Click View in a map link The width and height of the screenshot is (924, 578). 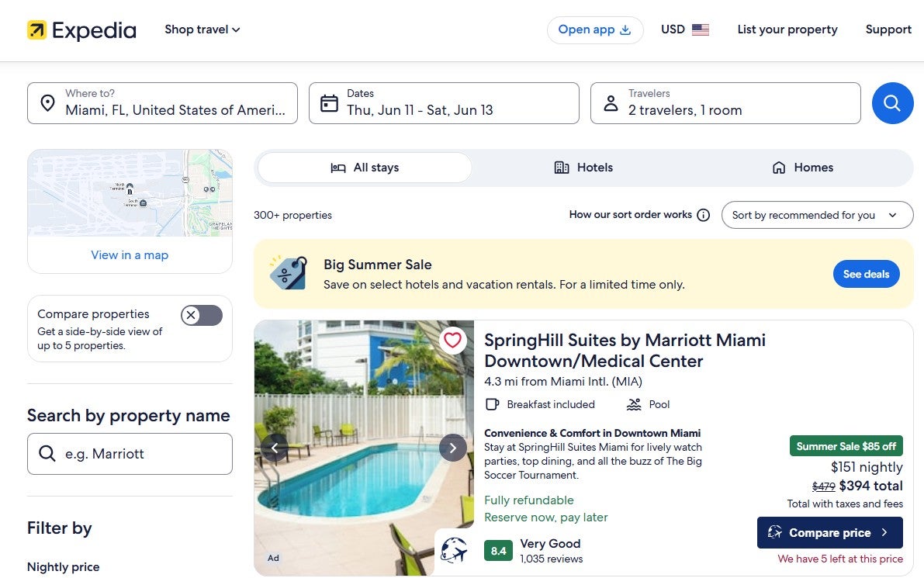[130, 255]
